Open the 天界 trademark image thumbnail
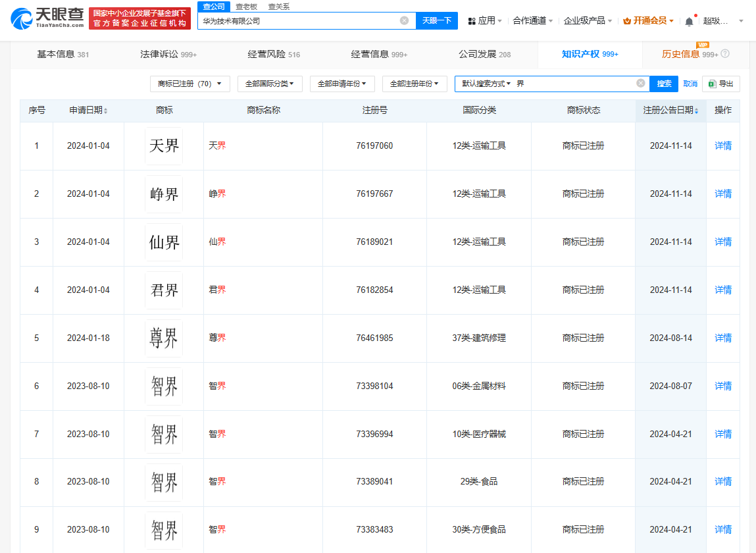 [x=164, y=146]
